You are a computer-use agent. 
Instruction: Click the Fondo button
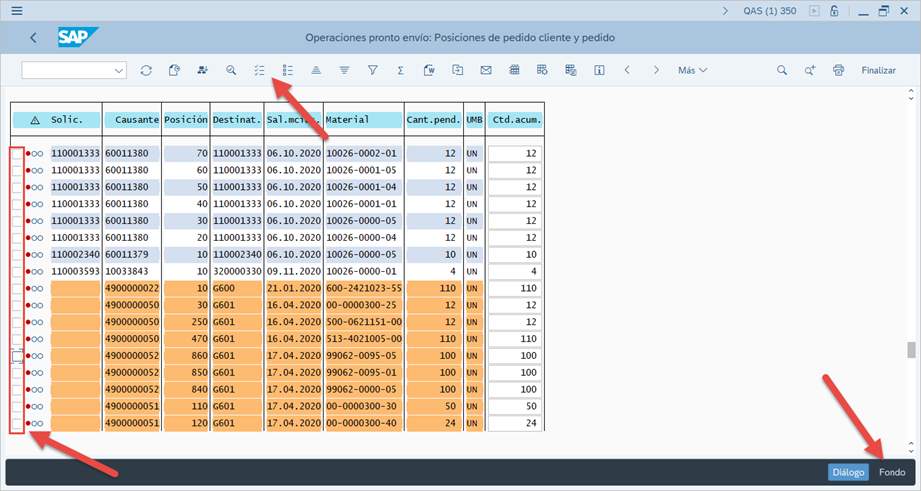pyautogui.click(x=892, y=472)
